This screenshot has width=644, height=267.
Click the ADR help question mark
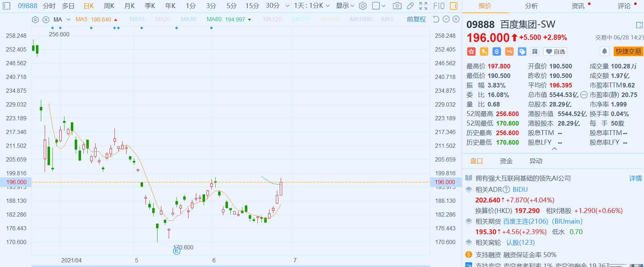coord(506,189)
